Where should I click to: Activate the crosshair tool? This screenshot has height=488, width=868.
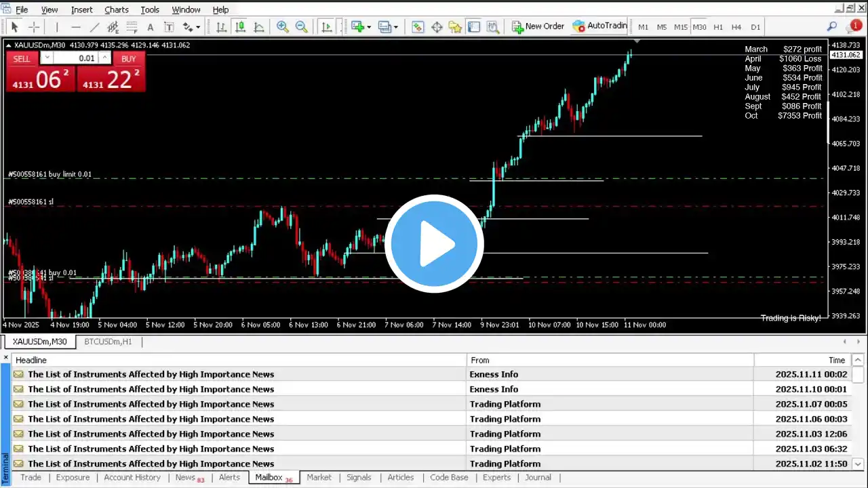pos(33,27)
